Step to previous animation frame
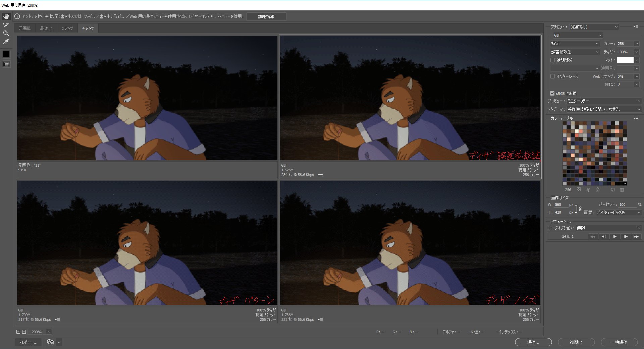Viewport: 644px width, 349px height. [x=604, y=237]
